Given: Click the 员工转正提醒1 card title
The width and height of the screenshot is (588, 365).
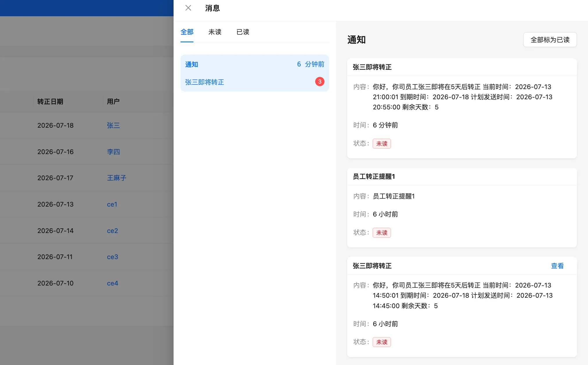Looking at the screenshot, I should pyautogui.click(x=374, y=176).
